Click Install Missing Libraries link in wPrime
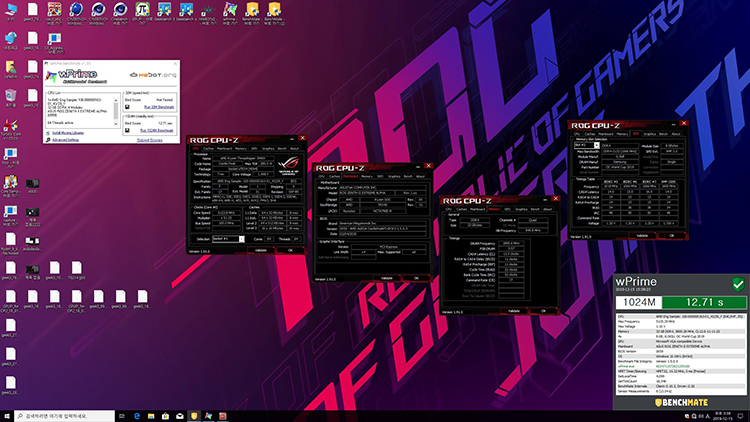Viewport: 750px width, 422px height. [x=68, y=133]
